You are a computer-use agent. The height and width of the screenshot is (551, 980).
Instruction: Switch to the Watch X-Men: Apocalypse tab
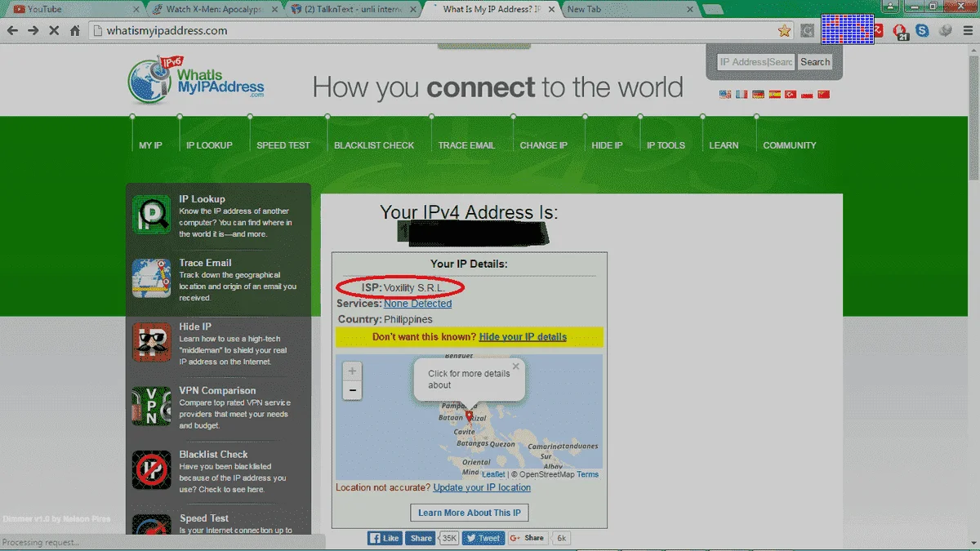pos(214,9)
